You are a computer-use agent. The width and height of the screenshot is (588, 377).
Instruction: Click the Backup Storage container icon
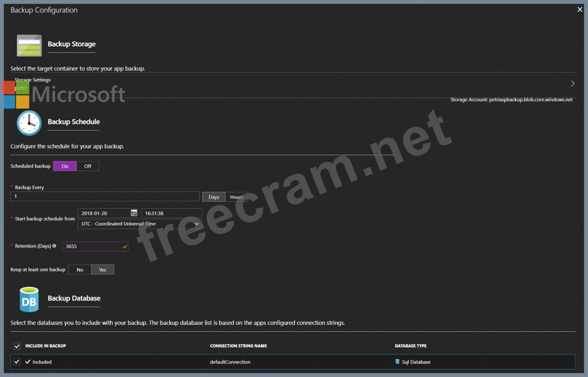[29, 45]
